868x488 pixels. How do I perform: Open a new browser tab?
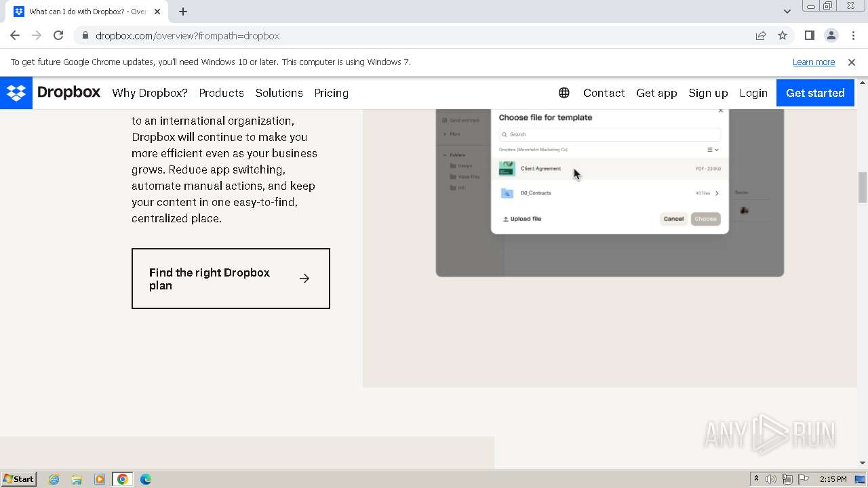click(183, 12)
